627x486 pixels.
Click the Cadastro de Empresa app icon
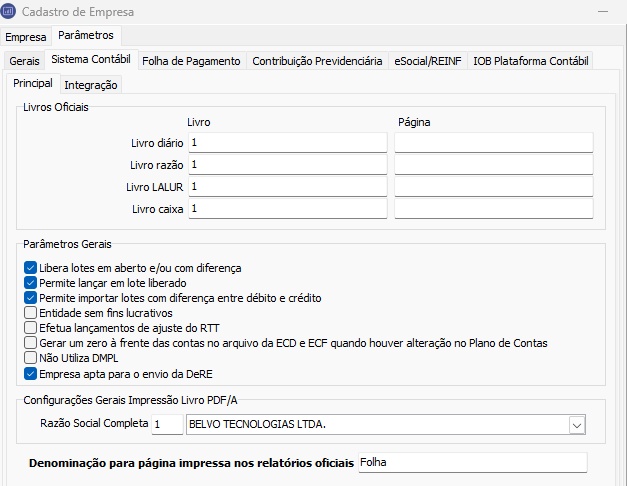click(8, 11)
